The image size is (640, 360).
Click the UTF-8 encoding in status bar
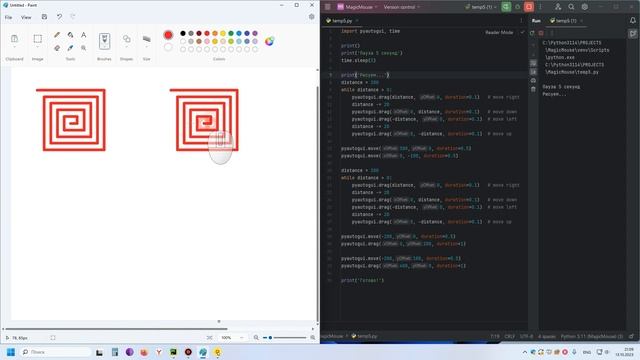[x=526, y=336]
